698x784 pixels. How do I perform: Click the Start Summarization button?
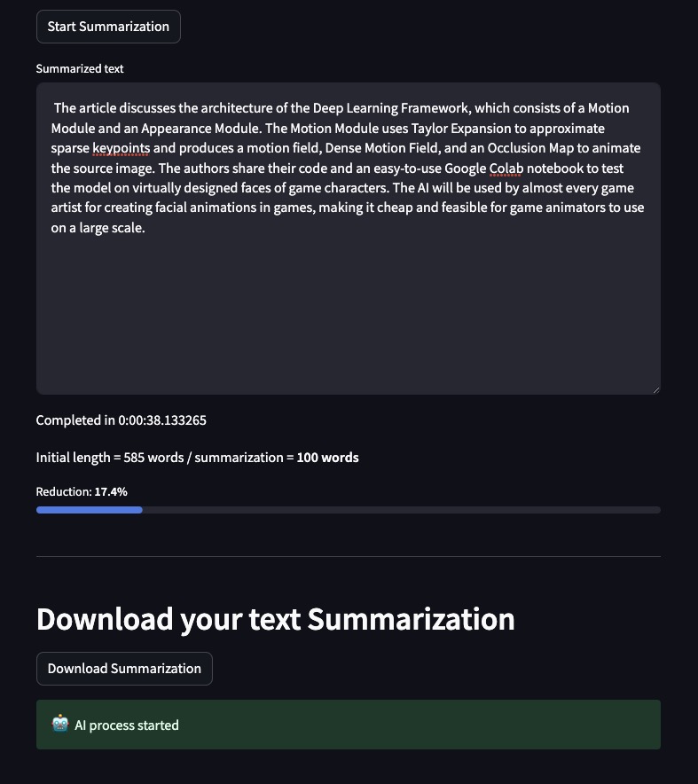(108, 27)
